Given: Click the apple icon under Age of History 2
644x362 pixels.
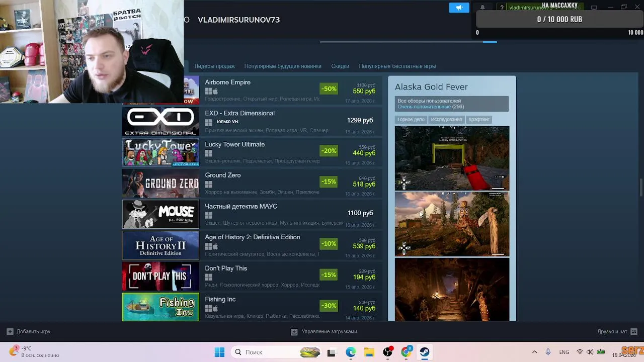Looking at the screenshot, I should 215,246.
